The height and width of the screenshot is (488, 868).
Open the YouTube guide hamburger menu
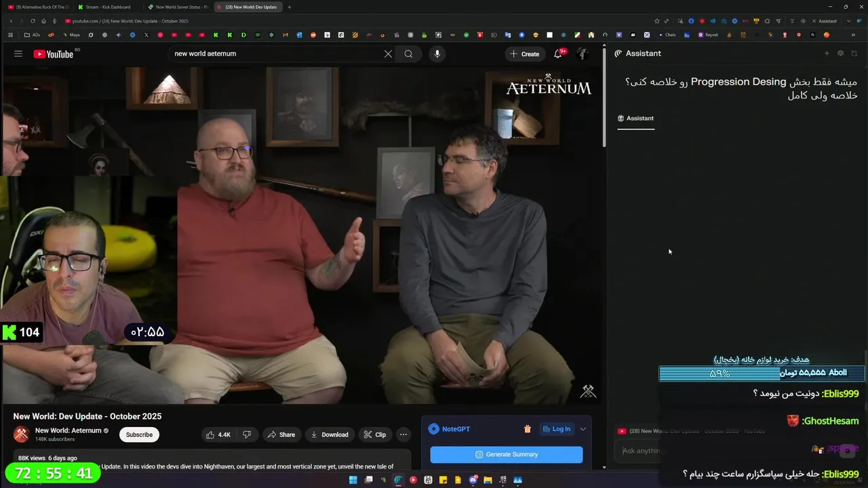click(18, 54)
